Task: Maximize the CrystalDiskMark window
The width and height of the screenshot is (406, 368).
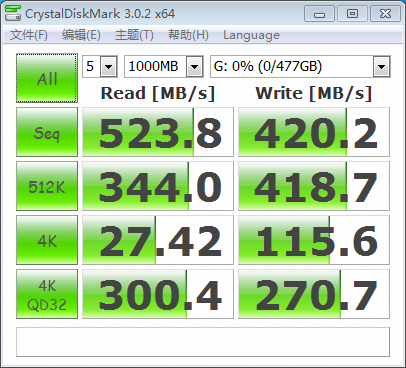Action: coord(352,14)
